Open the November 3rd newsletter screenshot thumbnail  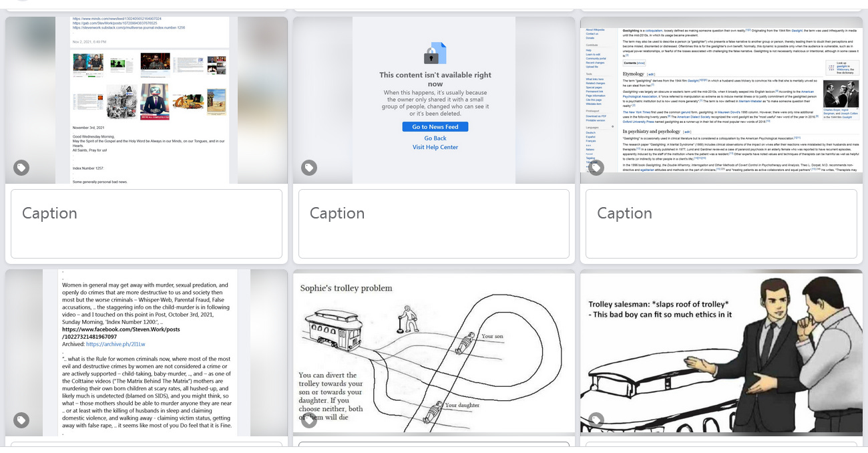pyautogui.click(x=146, y=100)
